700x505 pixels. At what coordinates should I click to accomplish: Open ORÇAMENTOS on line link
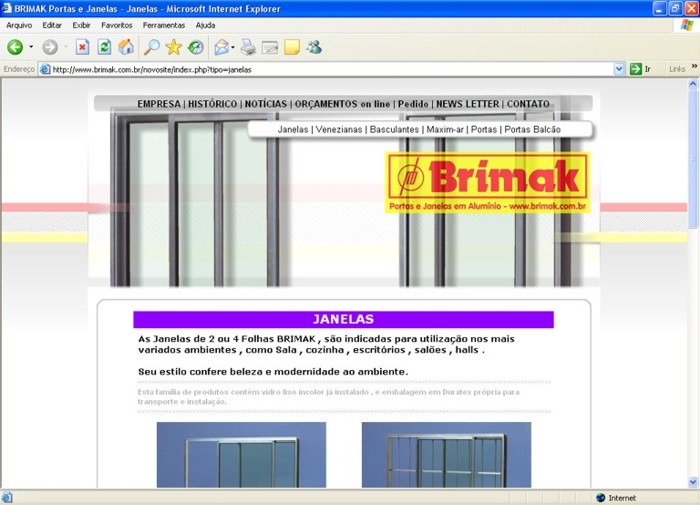point(342,104)
